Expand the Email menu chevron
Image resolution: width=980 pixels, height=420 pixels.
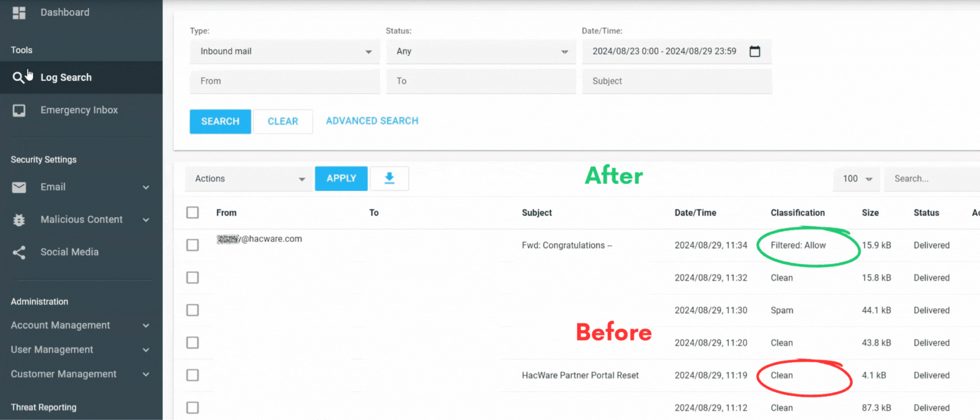[146, 188]
